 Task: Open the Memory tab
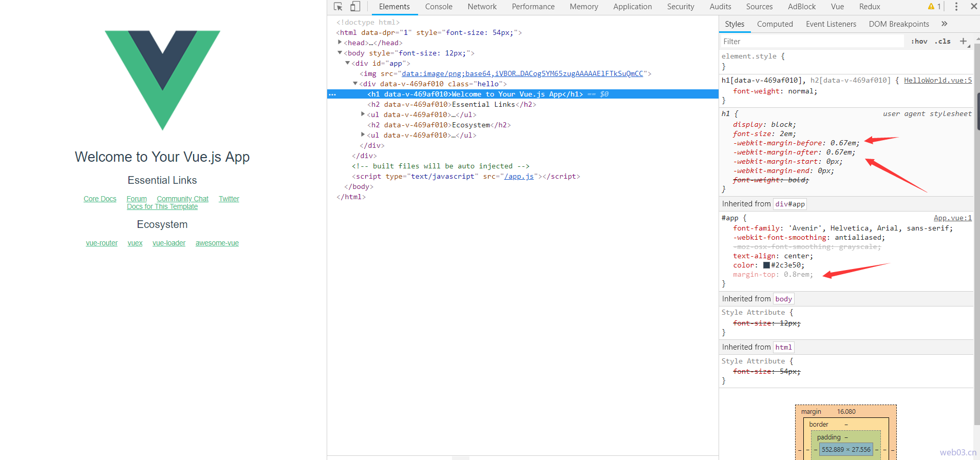click(584, 7)
